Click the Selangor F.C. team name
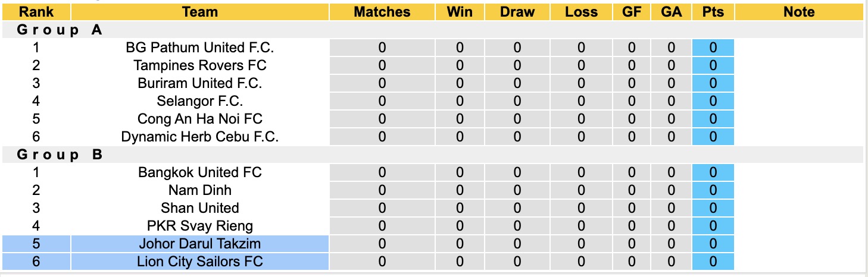 [199, 101]
